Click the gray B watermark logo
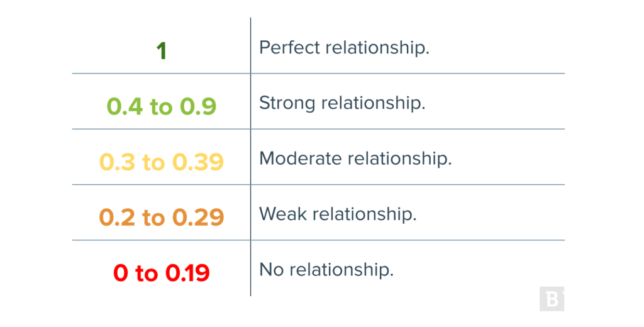The height and width of the screenshot is (327, 644). click(x=552, y=299)
